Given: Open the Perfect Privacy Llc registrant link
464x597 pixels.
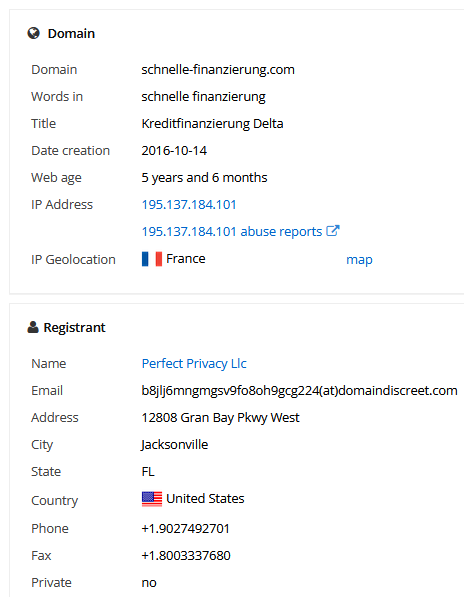Looking at the screenshot, I should click(194, 364).
